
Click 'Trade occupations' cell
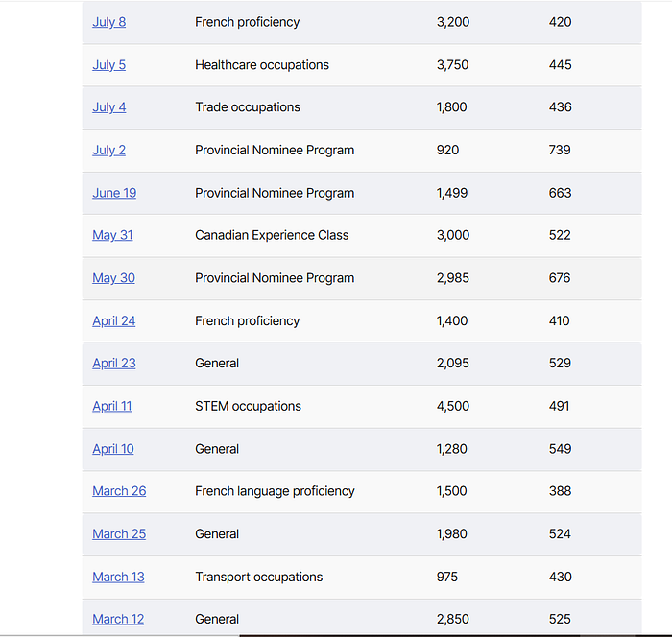pyautogui.click(x=248, y=107)
